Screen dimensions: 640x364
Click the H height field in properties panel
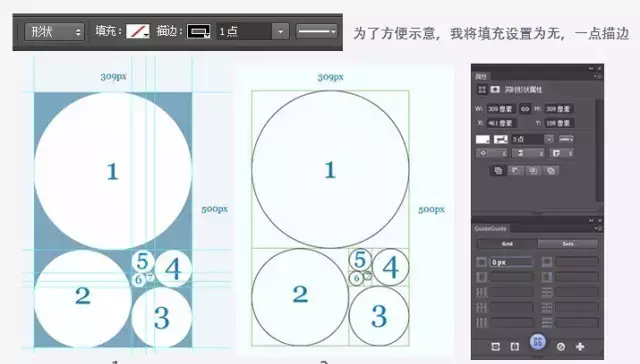[x=559, y=109]
